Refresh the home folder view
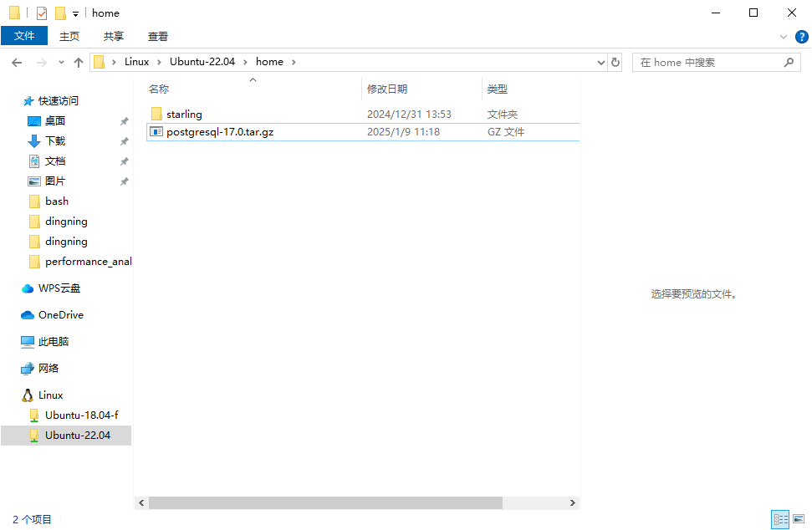The image size is (812, 530). click(x=615, y=62)
